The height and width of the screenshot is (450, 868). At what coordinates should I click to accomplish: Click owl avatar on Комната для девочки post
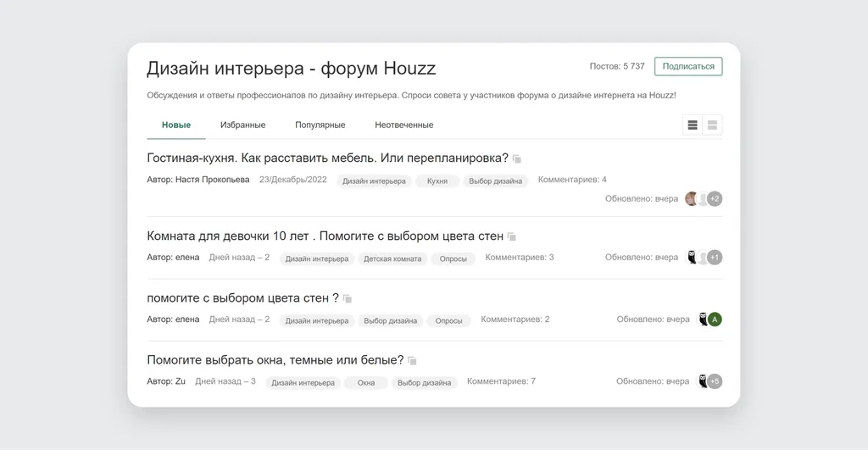click(692, 258)
